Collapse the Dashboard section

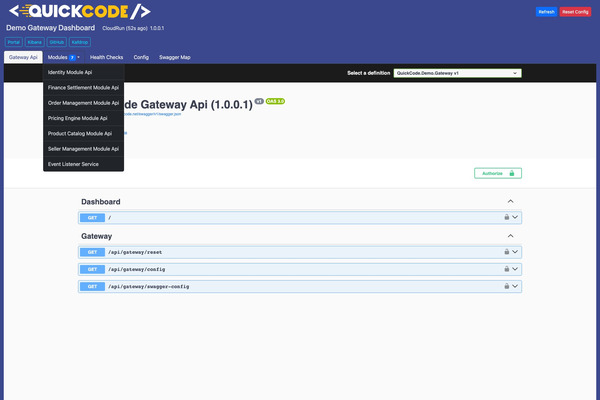click(510, 201)
